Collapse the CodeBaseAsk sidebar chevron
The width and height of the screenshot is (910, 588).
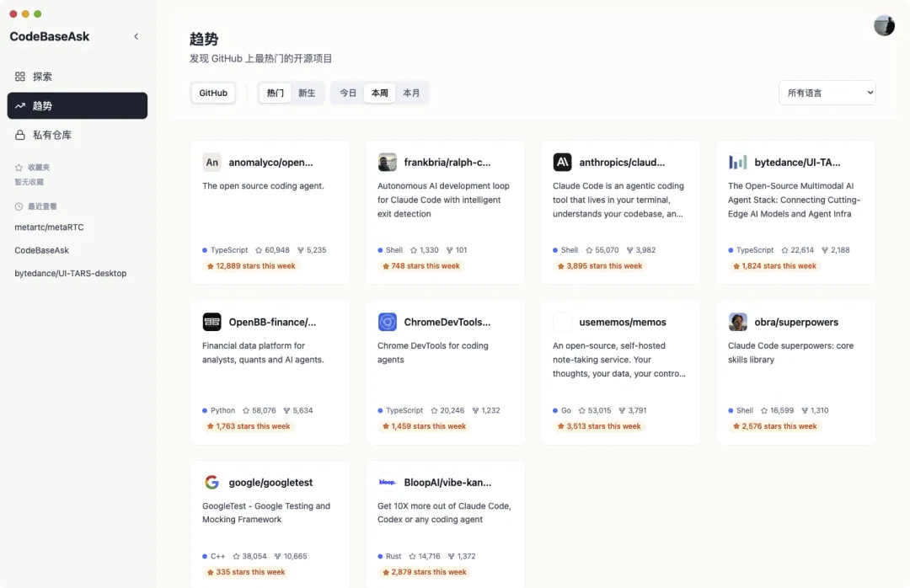[136, 36]
